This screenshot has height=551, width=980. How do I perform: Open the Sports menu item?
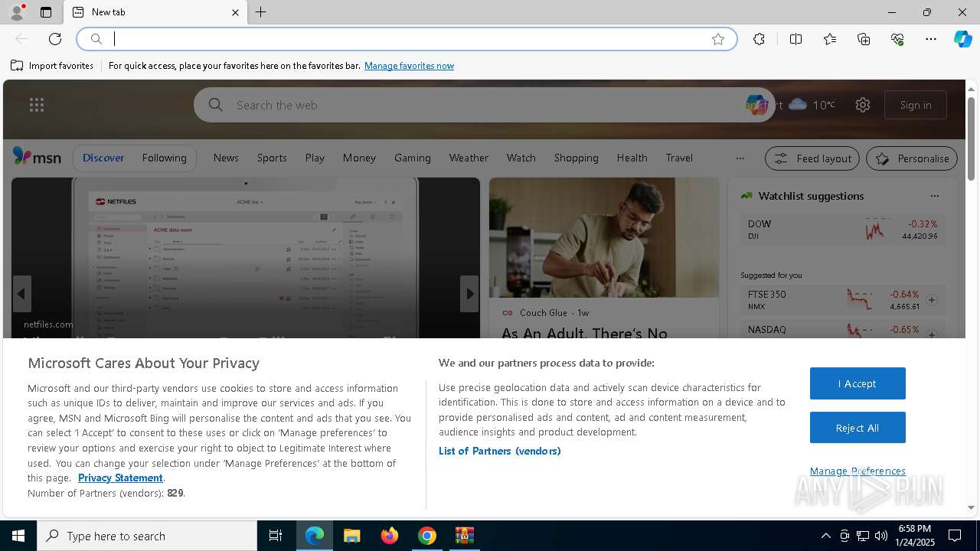coord(272,158)
